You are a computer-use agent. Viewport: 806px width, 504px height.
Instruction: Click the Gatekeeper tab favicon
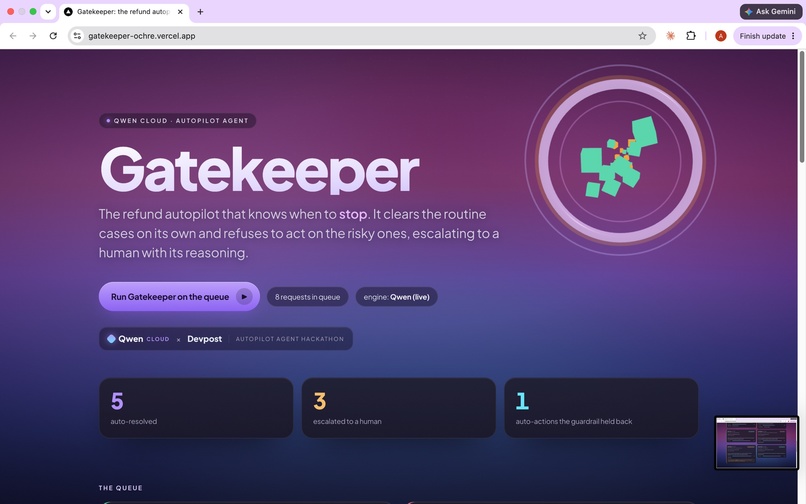pyautogui.click(x=68, y=12)
